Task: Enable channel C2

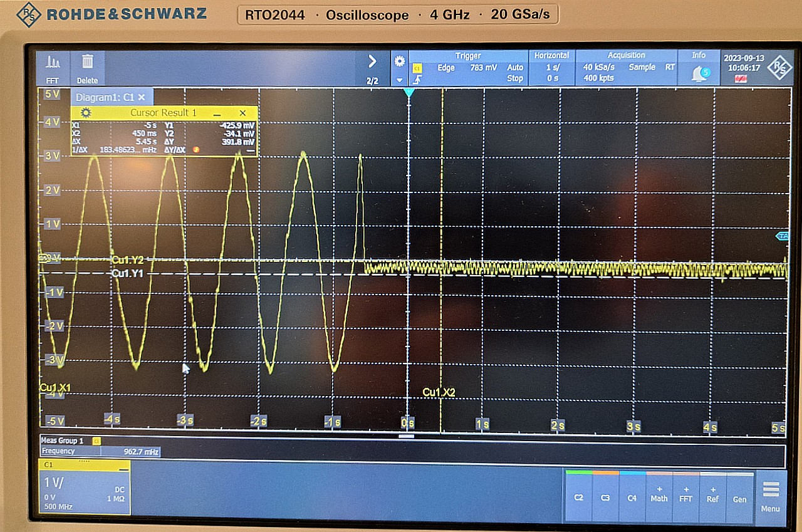Action: [578, 498]
